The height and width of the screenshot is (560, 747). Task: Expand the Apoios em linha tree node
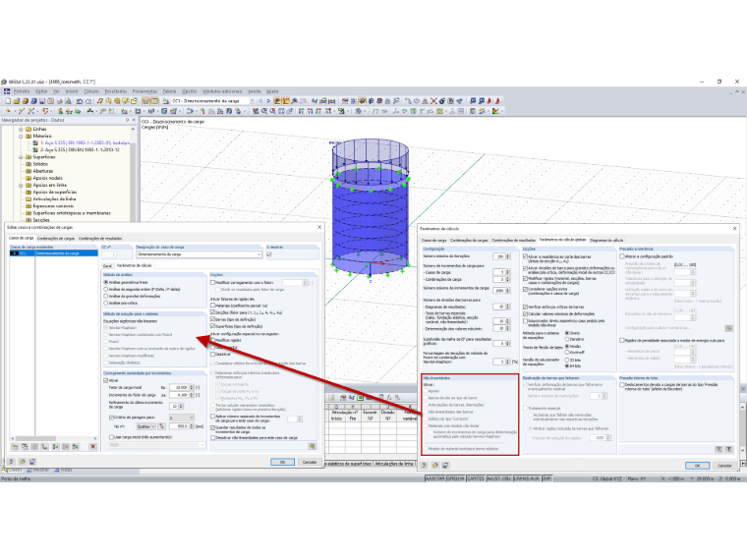point(21,186)
